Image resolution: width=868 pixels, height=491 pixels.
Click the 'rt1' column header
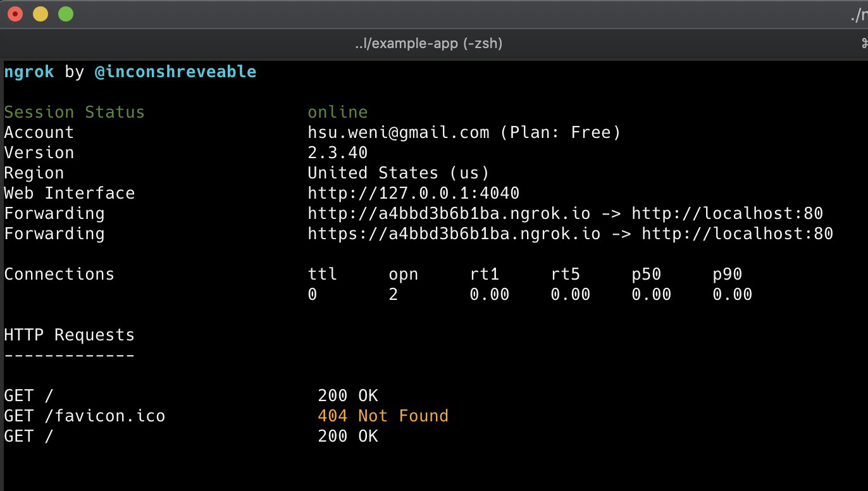click(485, 274)
